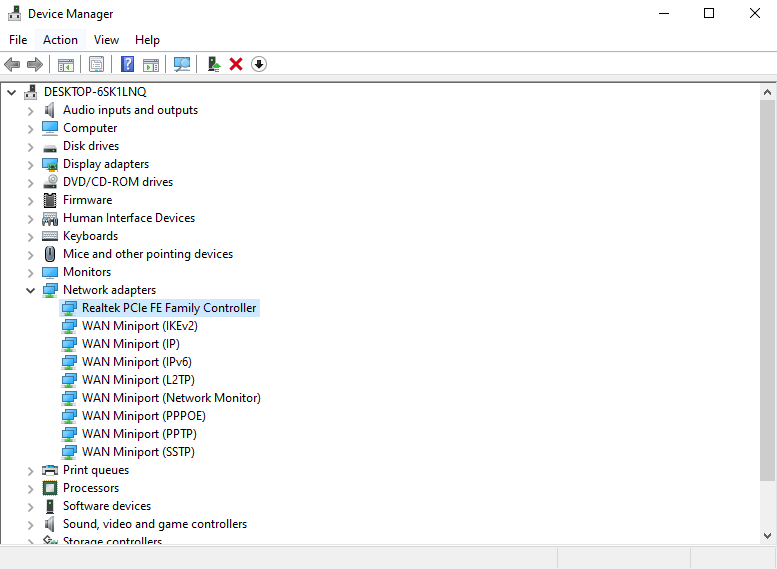Select WAN Miniport (PPPOE) adapter
777x569 pixels.
[x=144, y=416]
